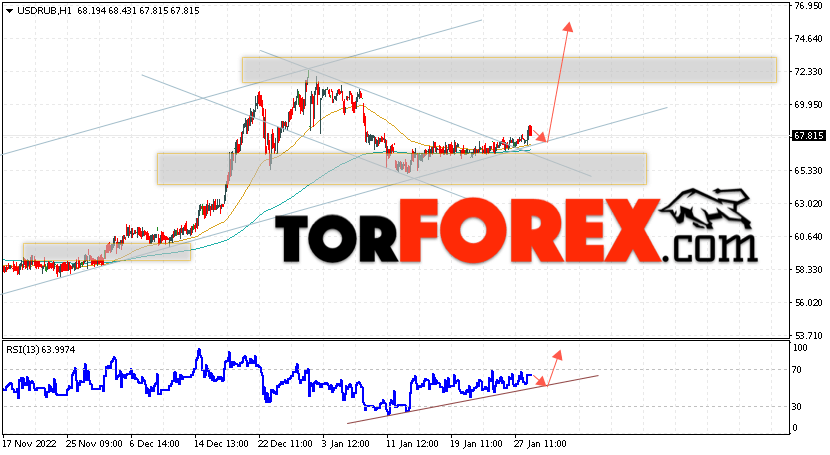Click the OHLC values 68.194 68.431 67.815 67.815
The width and height of the screenshot is (830, 455).
pos(138,11)
